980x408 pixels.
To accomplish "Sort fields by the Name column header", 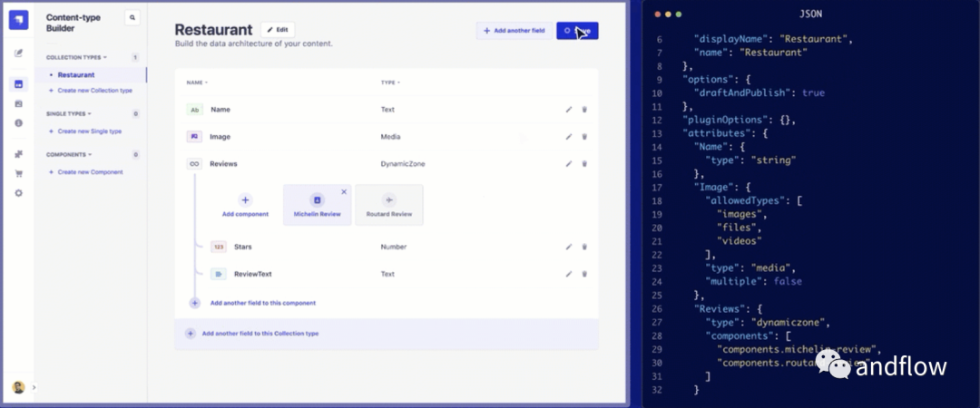I will [196, 83].
